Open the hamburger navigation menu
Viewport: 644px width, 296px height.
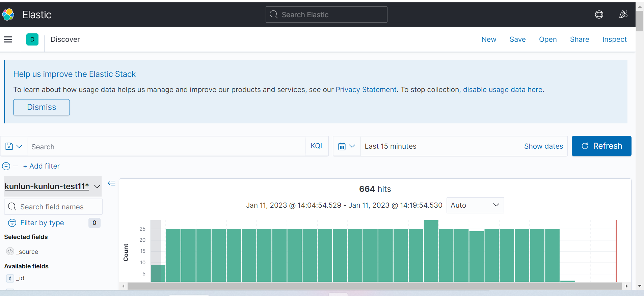pos(8,39)
